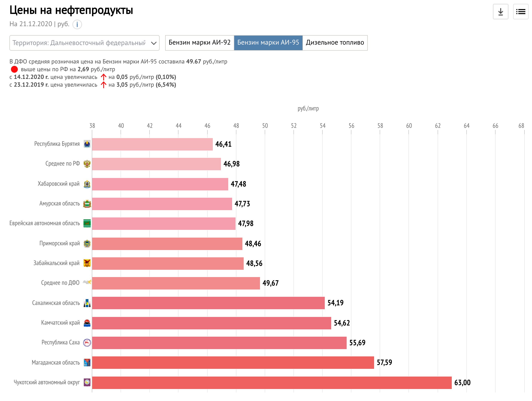Click the Среднее по ДФО bar
Viewport: 532px width, 401px height.
[x=176, y=283]
